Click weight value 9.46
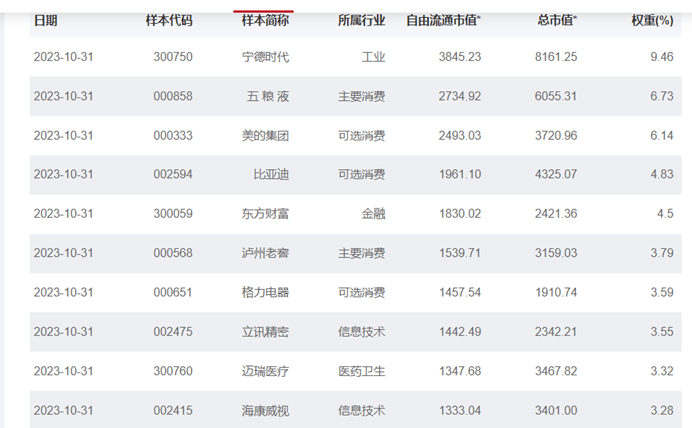 coord(662,57)
